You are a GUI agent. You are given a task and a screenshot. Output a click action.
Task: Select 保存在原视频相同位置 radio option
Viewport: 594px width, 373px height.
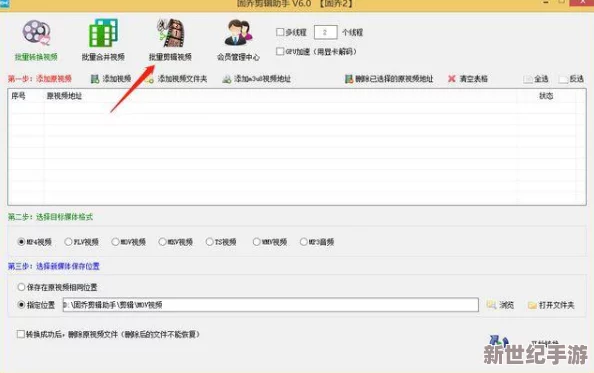tap(21, 287)
